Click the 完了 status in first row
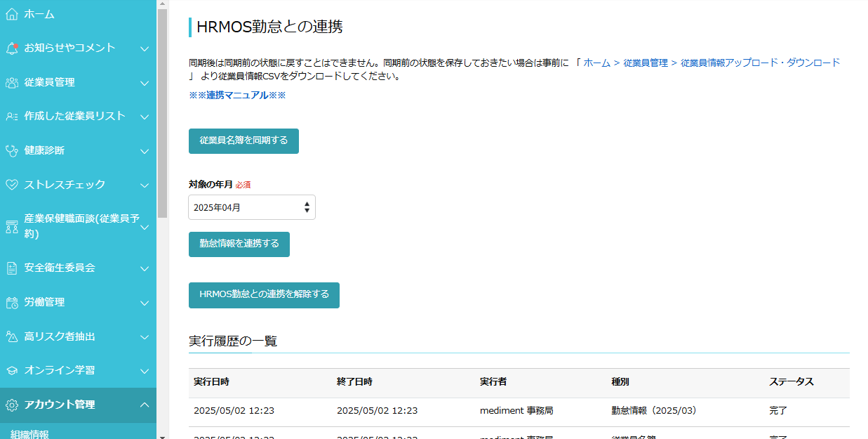Image resolution: width=868 pixels, height=439 pixels. (778, 411)
